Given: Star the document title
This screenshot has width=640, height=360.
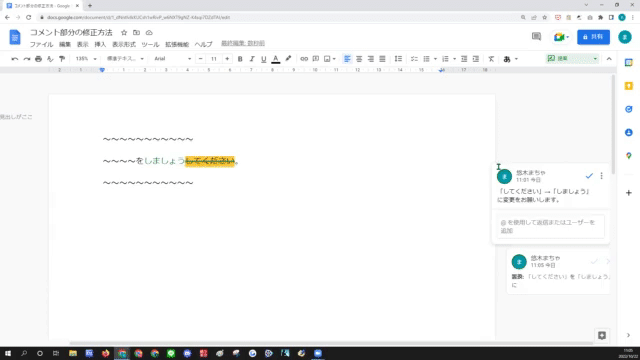Looking at the screenshot, I should pos(124,33).
